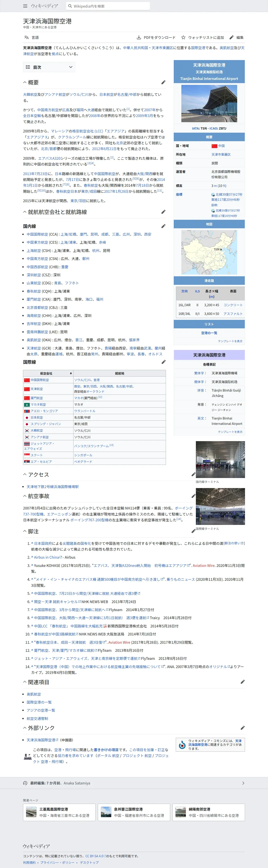Viewport: 268px width, 868px height.
Task: Open the 国際線ターミナル photo
Action: [x=220, y=506]
